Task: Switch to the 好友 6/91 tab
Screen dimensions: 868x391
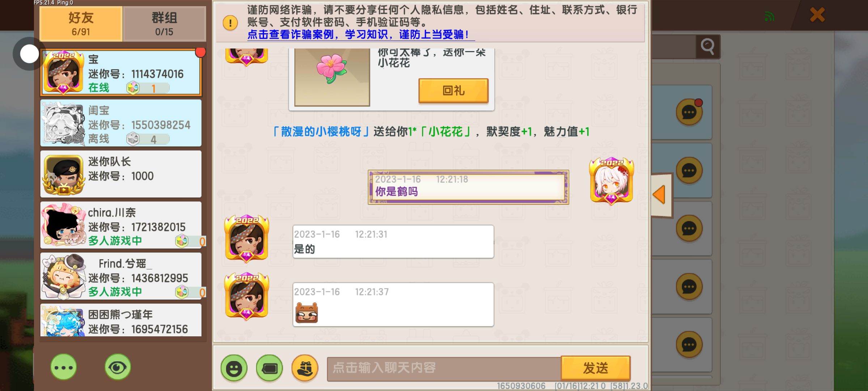Action: pyautogui.click(x=81, y=24)
